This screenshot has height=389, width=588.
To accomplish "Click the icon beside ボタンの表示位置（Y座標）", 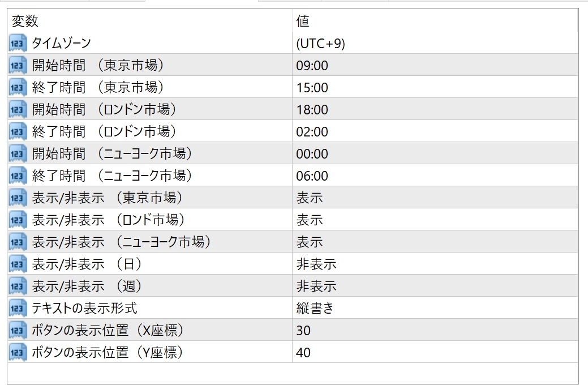I will point(18,353).
